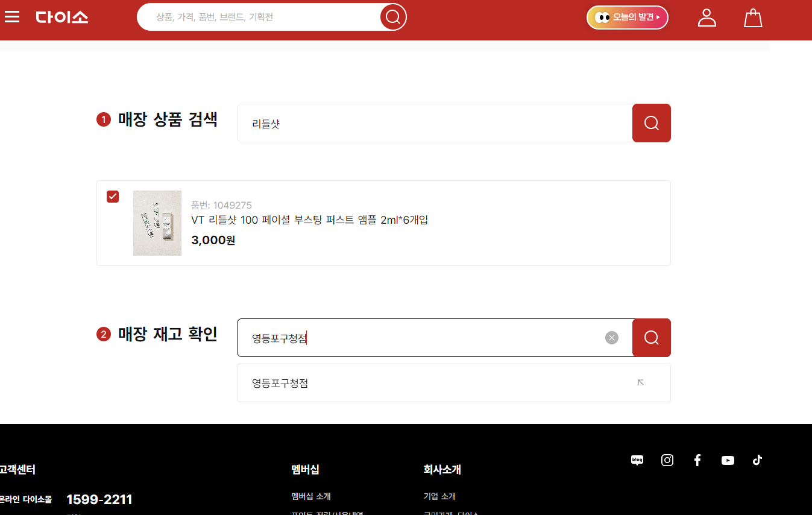Open the blog icon in footer
The height and width of the screenshot is (515, 812).
[x=637, y=460]
